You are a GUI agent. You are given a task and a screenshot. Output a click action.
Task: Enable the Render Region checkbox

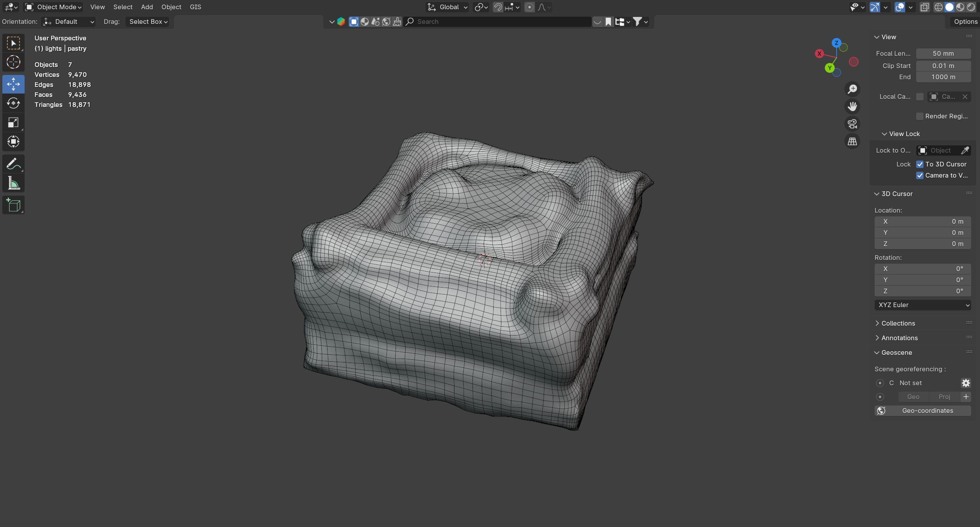(x=920, y=116)
